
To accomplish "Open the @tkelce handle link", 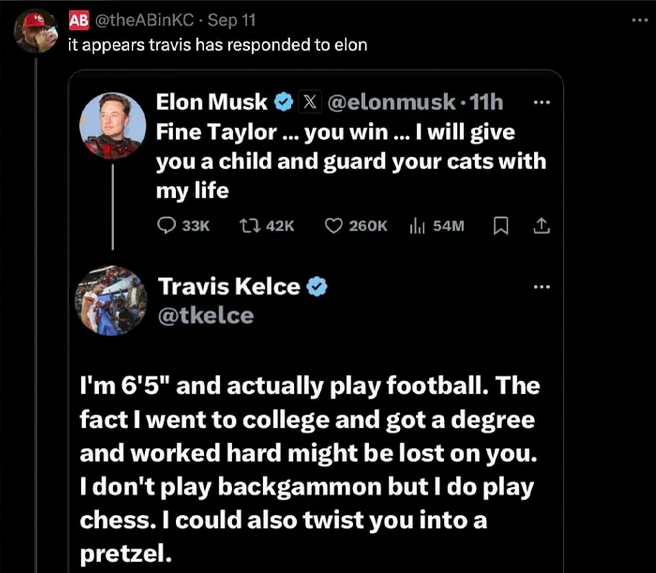I will 206,316.
